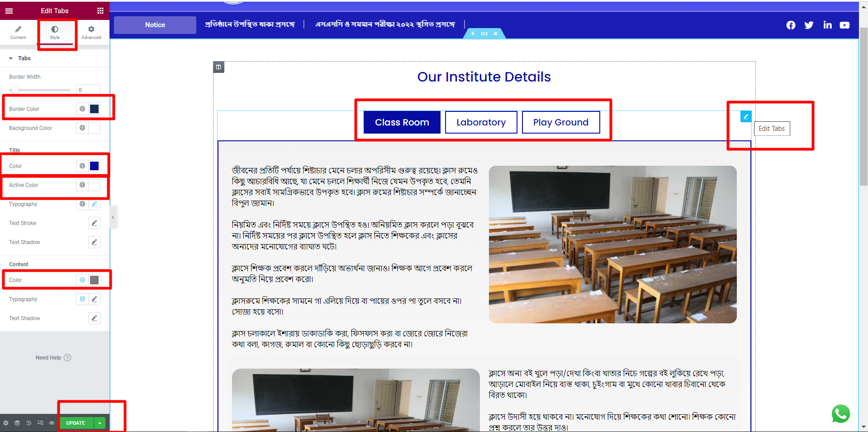Open global fonts for Content Typography
Image resolution: width=868 pixels, height=432 pixels.
(82, 299)
